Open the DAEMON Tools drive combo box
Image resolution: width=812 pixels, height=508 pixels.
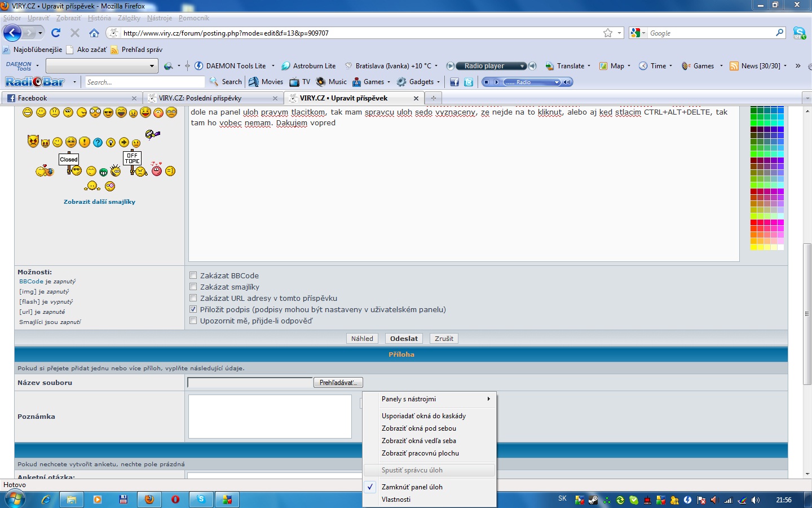101,66
